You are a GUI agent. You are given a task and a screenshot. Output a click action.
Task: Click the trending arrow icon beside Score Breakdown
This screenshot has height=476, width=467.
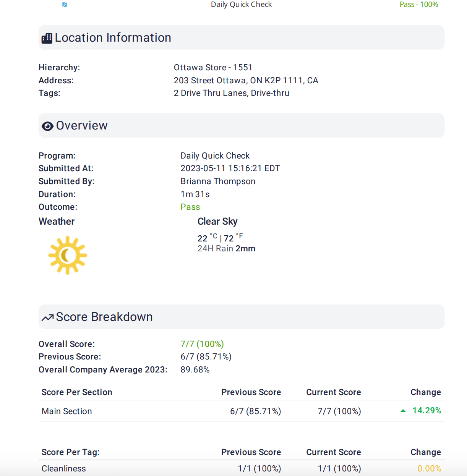point(48,317)
